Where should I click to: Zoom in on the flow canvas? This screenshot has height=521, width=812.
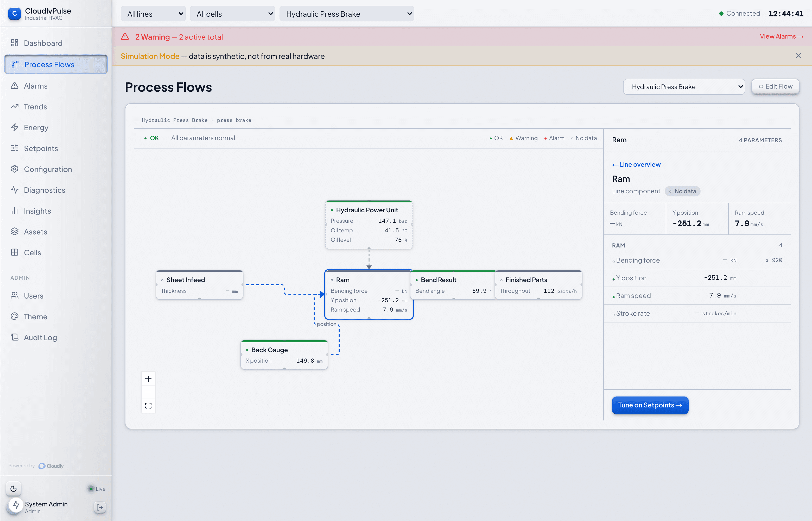click(148, 379)
